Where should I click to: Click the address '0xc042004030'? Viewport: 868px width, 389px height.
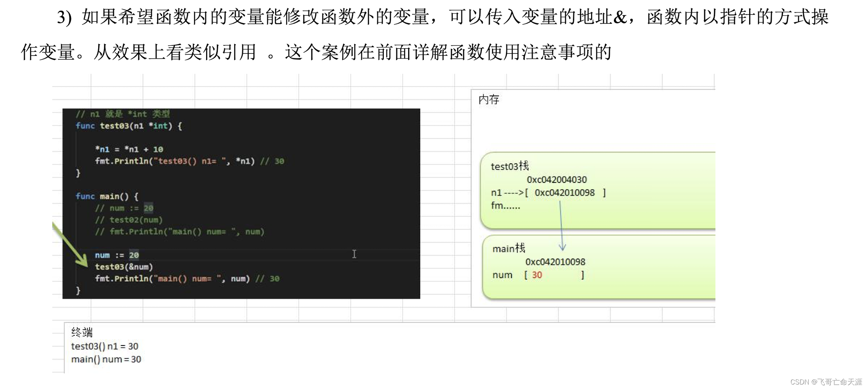[557, 180]
